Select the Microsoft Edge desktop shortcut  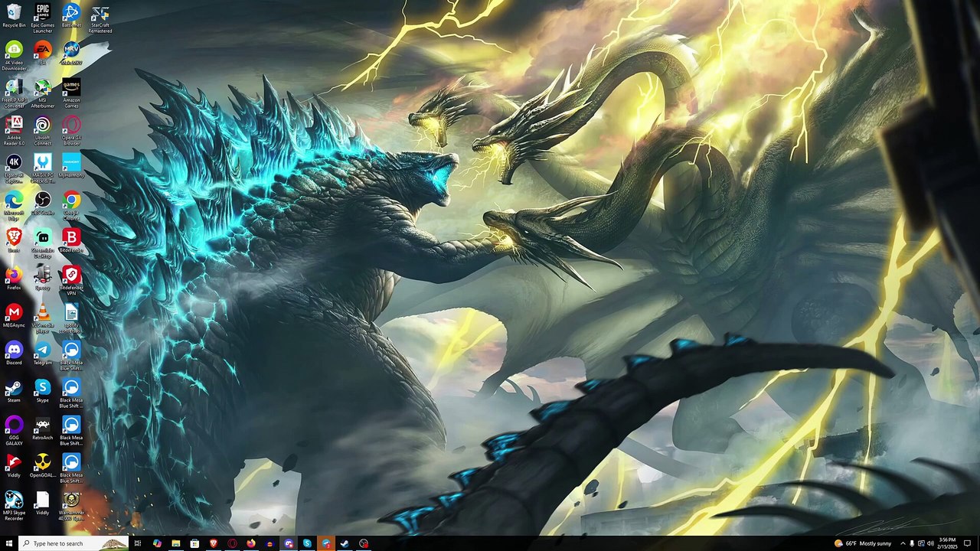[x=14, y=206]
